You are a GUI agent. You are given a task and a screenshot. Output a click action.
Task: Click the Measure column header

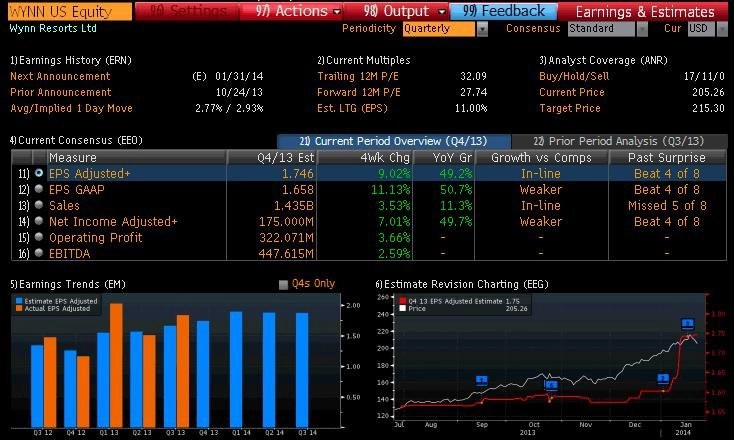click(137, 157)
